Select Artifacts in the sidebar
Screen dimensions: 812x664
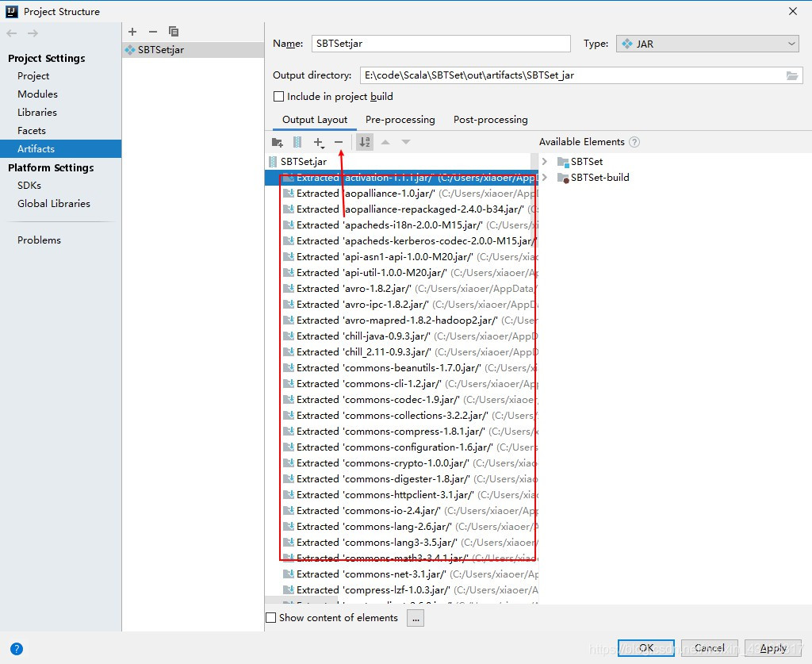[x=60, y=148]
